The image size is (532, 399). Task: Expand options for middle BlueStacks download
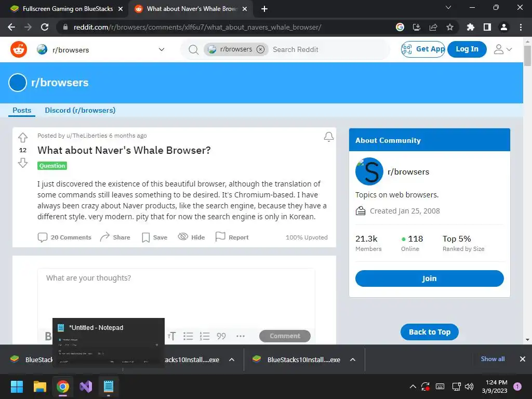[x=232, y=360]
